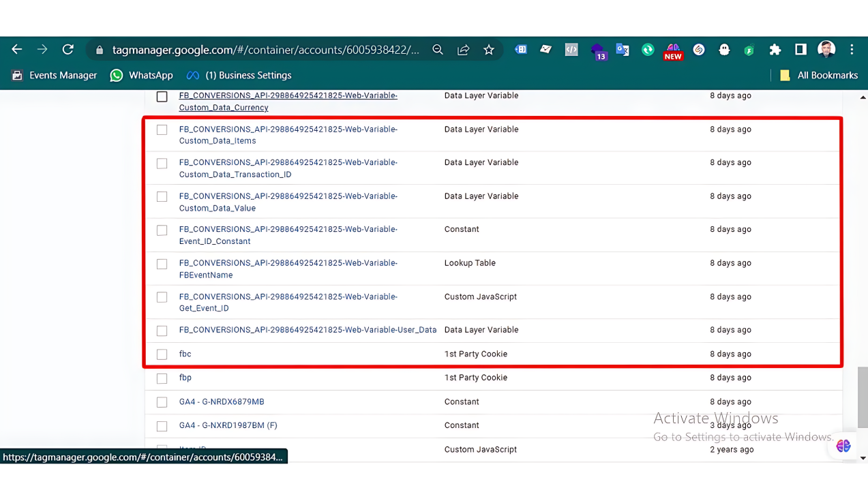
Task: Open the Google Translate extension
Action: (x=622, y=50)
